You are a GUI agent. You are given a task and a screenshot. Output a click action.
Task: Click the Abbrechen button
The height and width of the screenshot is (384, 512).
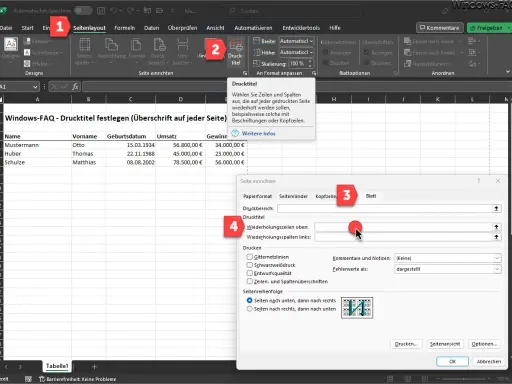coord(489,361)
